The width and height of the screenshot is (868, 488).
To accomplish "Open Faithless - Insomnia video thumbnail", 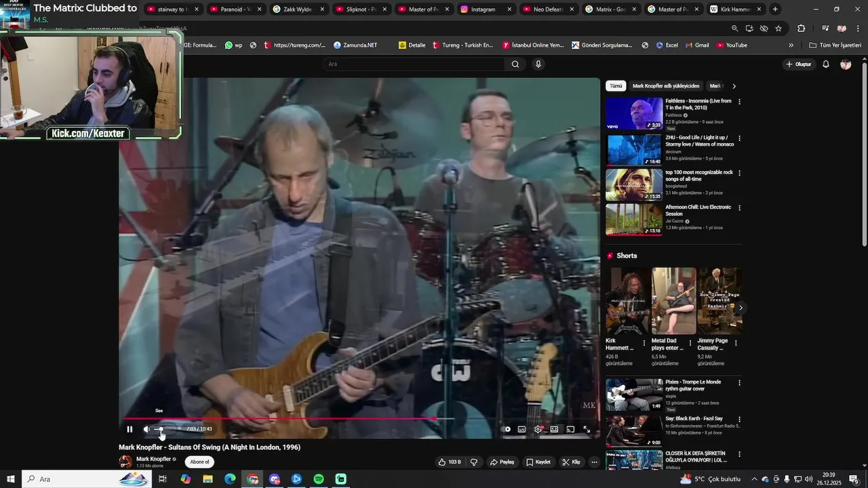I will (x=634, y=113).
